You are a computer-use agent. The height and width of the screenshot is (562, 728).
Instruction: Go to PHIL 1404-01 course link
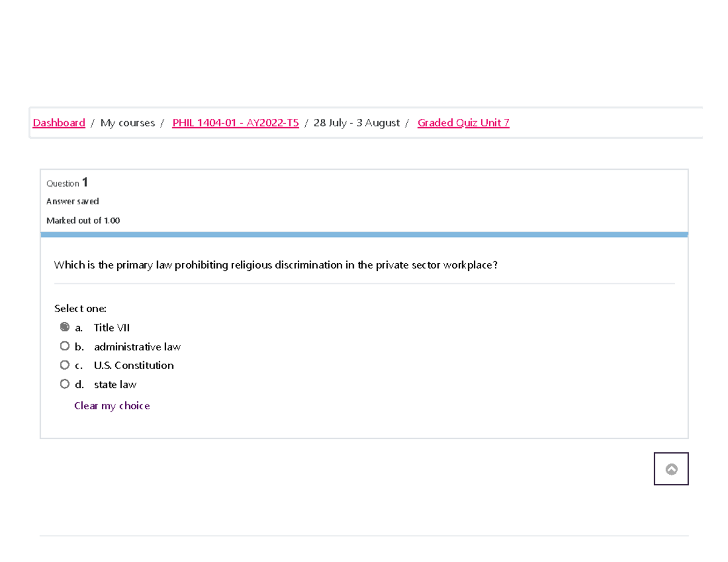pyautogui.click(x=235, y=123)
